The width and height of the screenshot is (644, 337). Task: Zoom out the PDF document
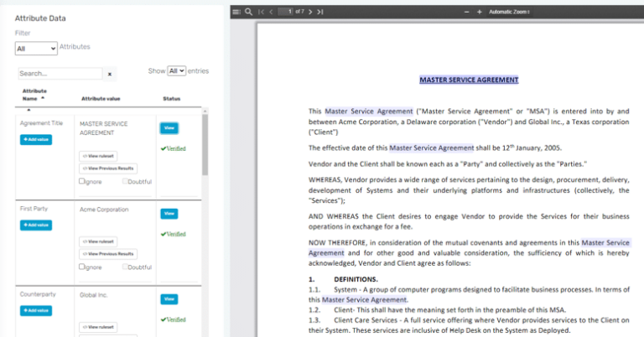[x=466, y=12]
